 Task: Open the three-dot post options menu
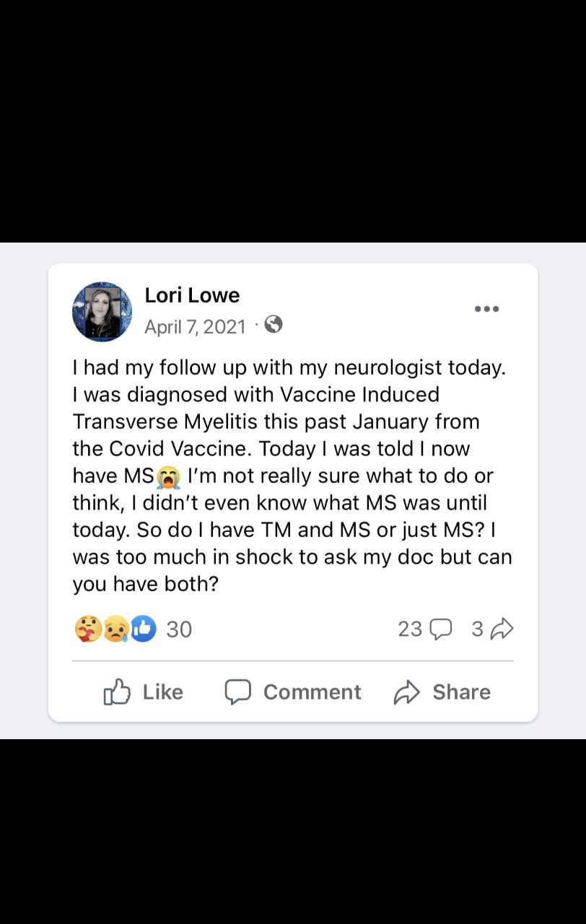pyautogui.click(x=486, y=309)
